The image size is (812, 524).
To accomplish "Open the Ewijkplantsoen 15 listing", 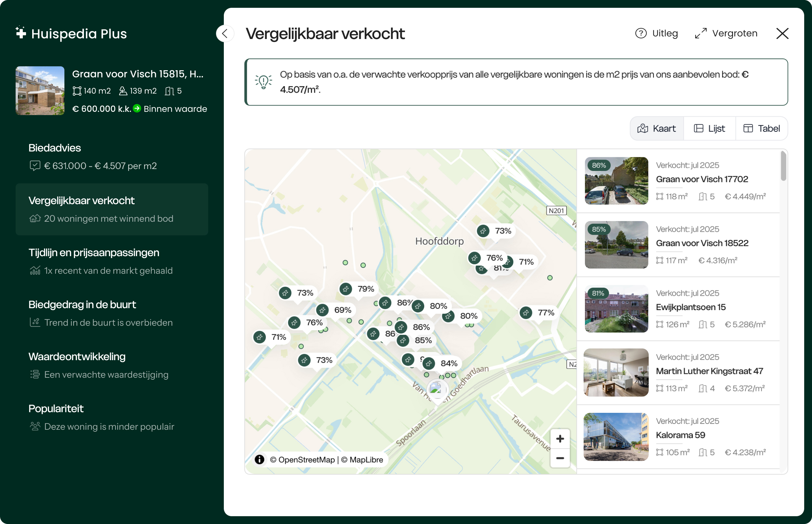I will (691, 307).
